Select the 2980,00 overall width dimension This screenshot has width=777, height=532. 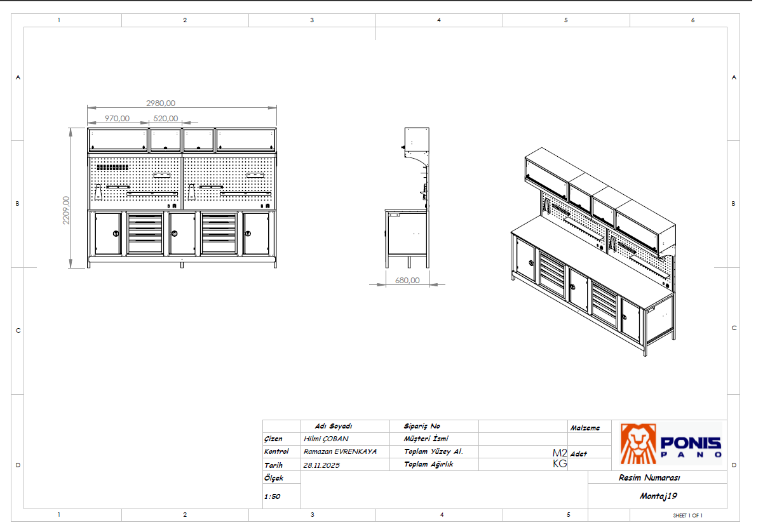(161, 103)
